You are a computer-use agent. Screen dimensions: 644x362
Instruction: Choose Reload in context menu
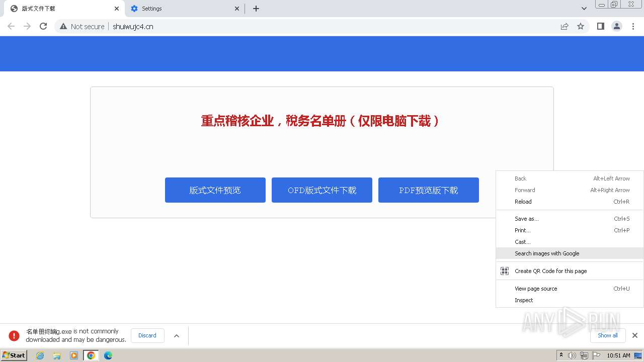coord(570,202)
